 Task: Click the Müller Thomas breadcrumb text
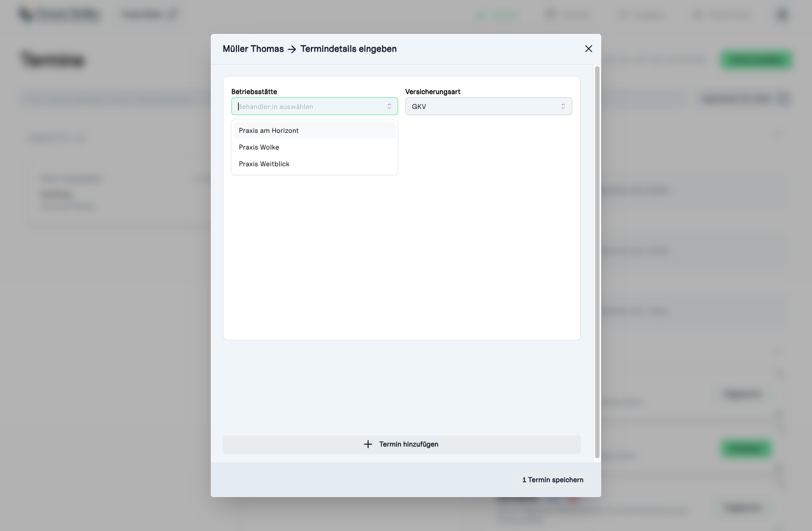click(x=253, y=49)
